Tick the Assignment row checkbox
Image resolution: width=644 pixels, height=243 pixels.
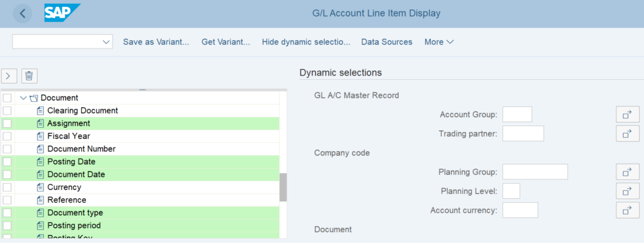click(7, 123)
